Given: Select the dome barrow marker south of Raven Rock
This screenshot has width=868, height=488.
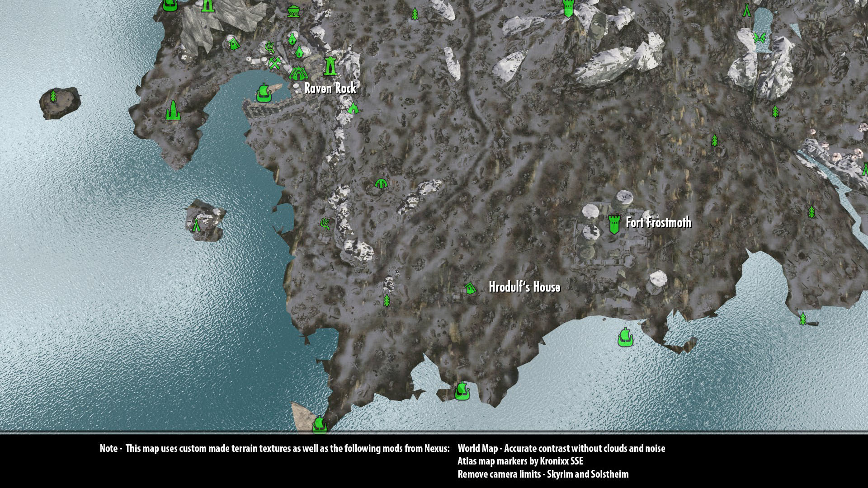Looking at the screenshot, I should pos(382,183).
